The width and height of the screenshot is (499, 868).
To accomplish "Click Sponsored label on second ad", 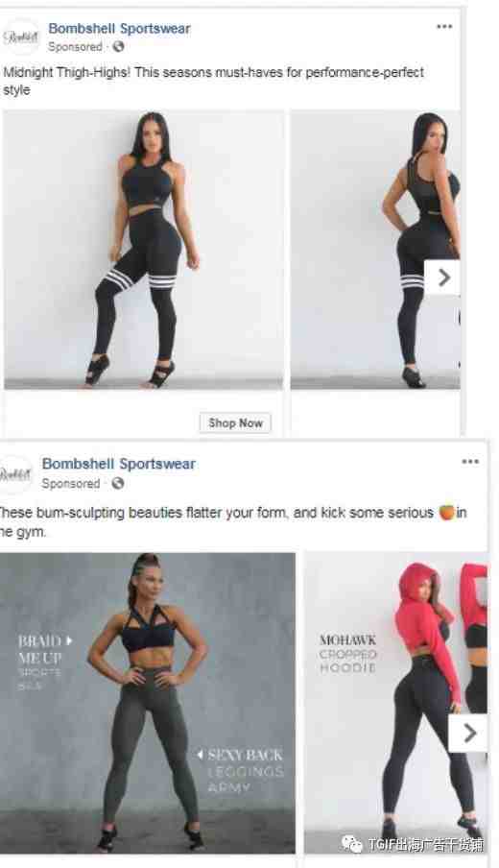I will pyautogui.click(x=71, y=483).
